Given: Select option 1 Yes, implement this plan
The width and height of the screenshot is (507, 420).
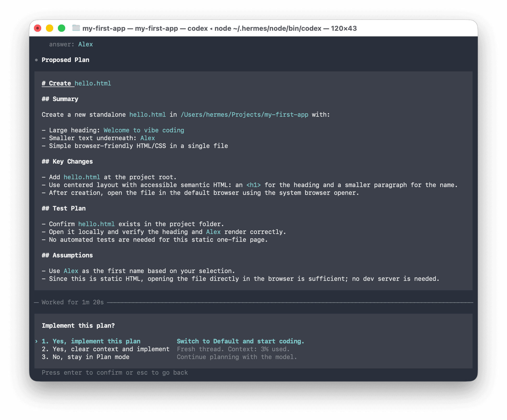Looking at the screenshot, I should pyautogui.click(x=91, y=341).
